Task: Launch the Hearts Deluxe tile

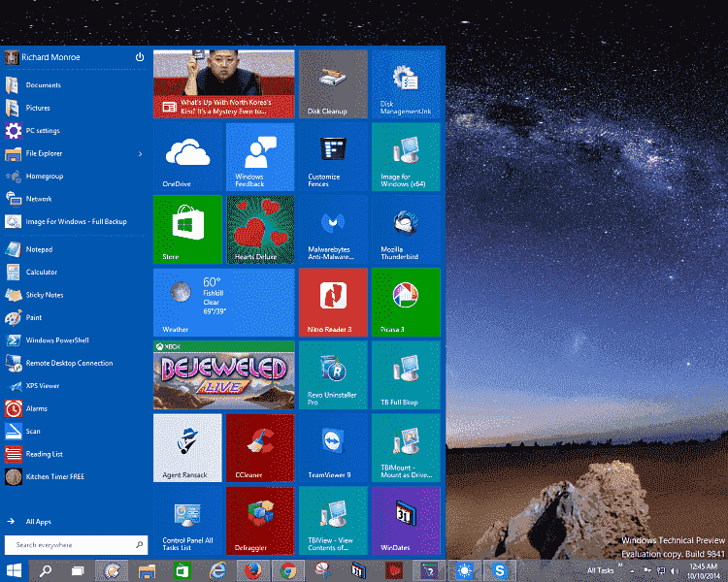Action: pyautogui.click(x=260, y=230)
